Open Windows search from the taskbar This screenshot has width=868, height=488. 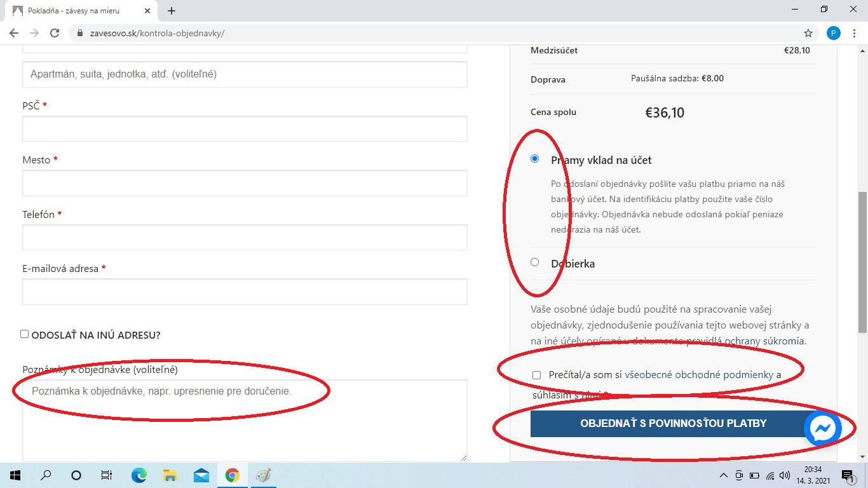[x=46, y=475]
